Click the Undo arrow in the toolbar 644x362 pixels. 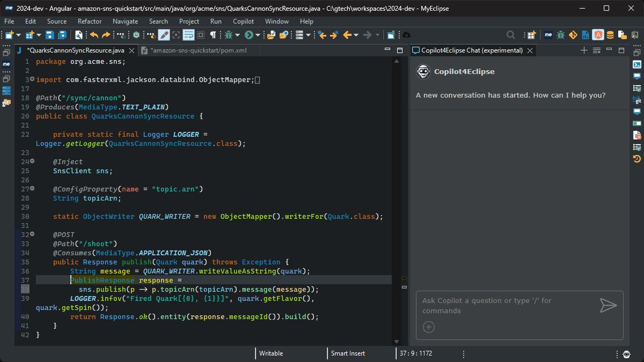point(94,35)
